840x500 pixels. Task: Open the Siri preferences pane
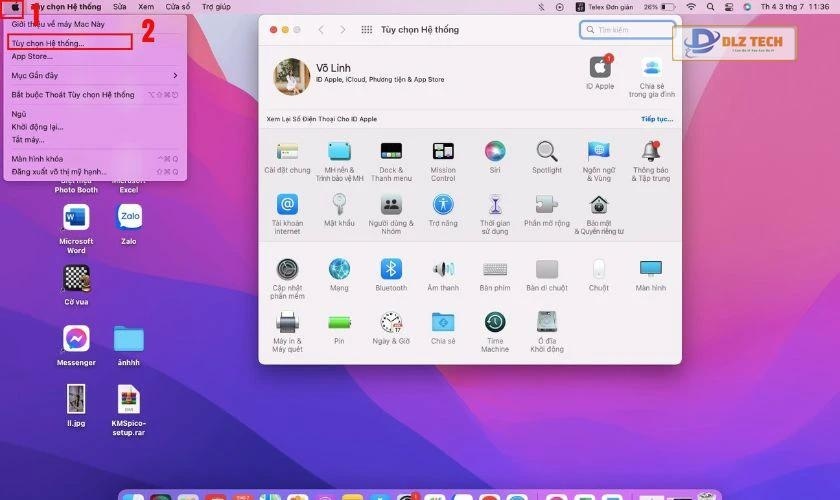494,152
